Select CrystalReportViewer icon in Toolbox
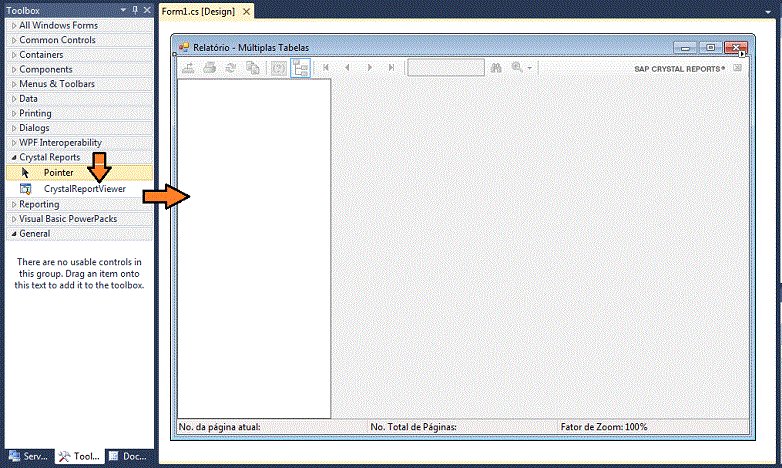This screenshot has width=782, height=468. 25,189
